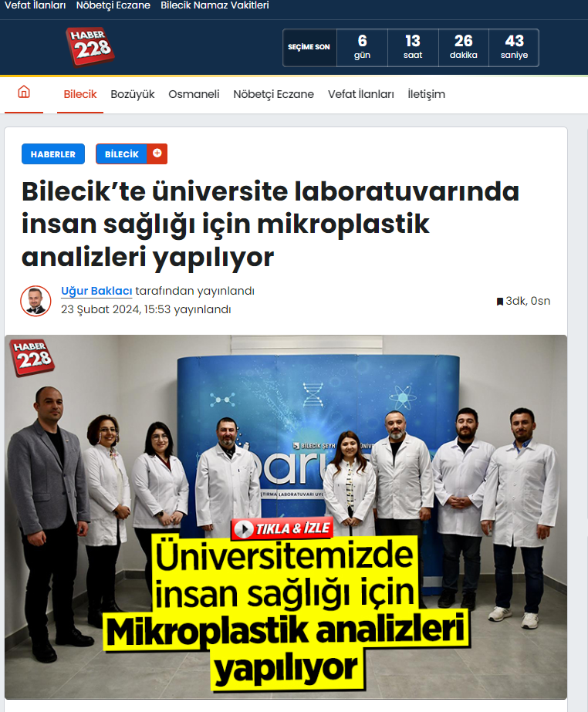Go to Bozüyük section
The width and height of the screenshot is (588, 712).
click(x=133, y=94)
